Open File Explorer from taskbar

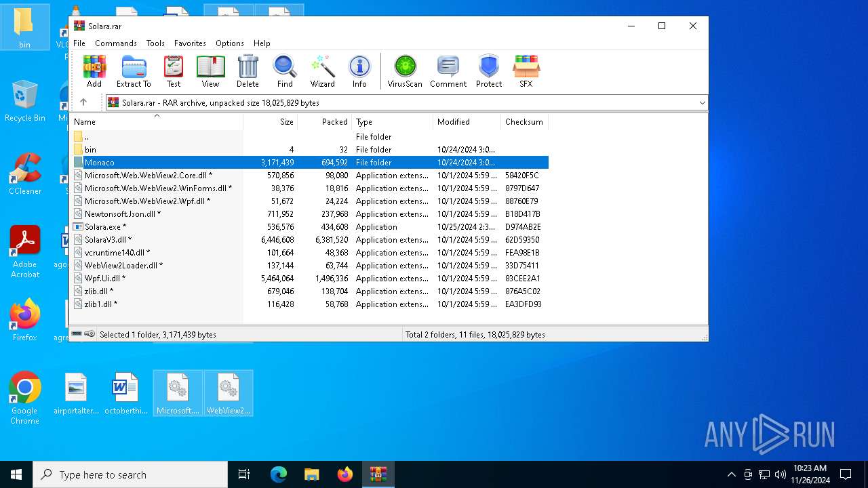tap(312, 474)
